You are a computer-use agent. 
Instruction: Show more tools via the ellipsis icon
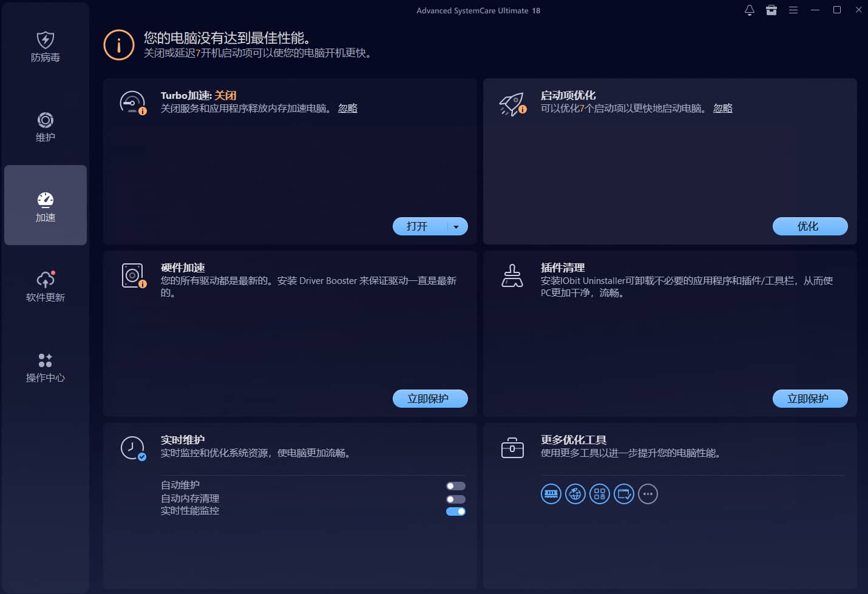648,494
